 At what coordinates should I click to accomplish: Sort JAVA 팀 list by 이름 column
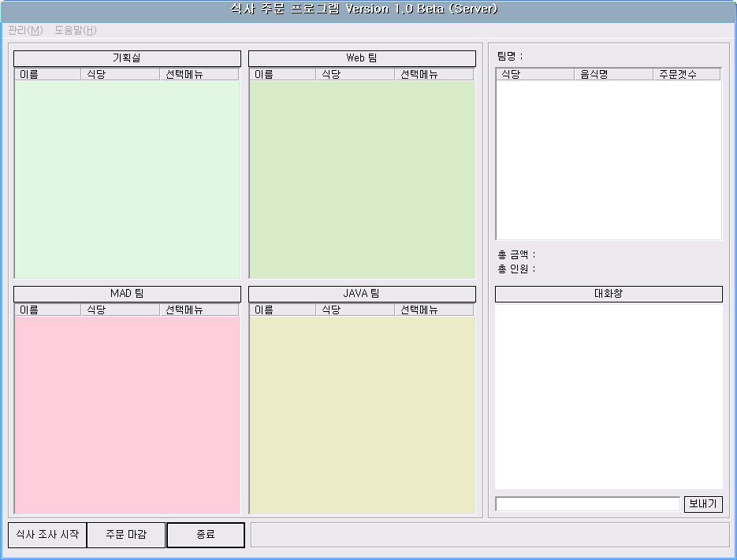click(x=283, y=310)
